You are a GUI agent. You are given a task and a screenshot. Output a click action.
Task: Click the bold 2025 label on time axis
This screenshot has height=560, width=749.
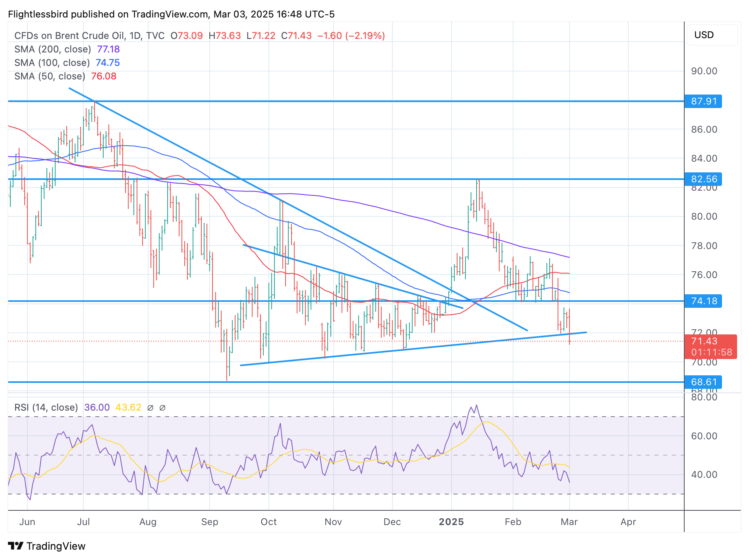452,522
